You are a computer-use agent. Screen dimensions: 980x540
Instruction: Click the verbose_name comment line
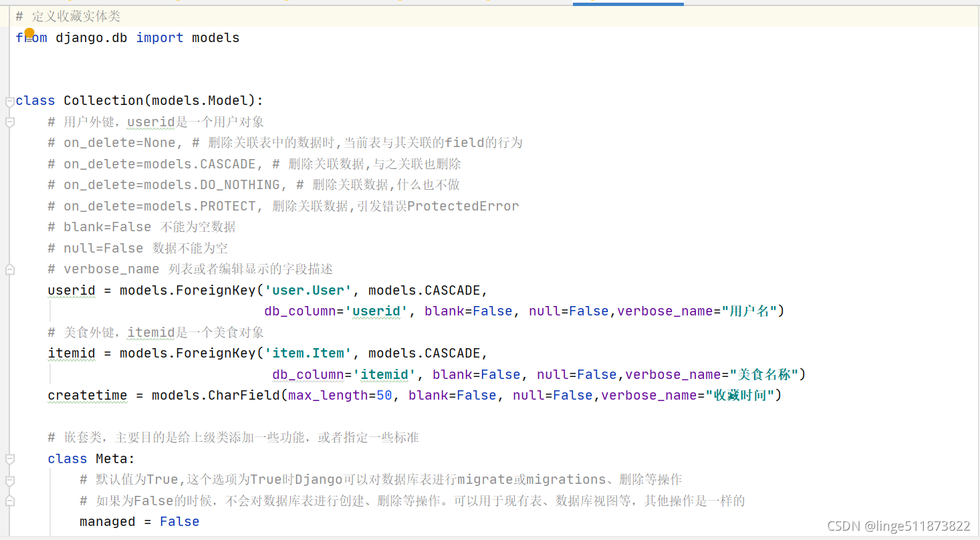pyautogui.click(x=191, y=269)
